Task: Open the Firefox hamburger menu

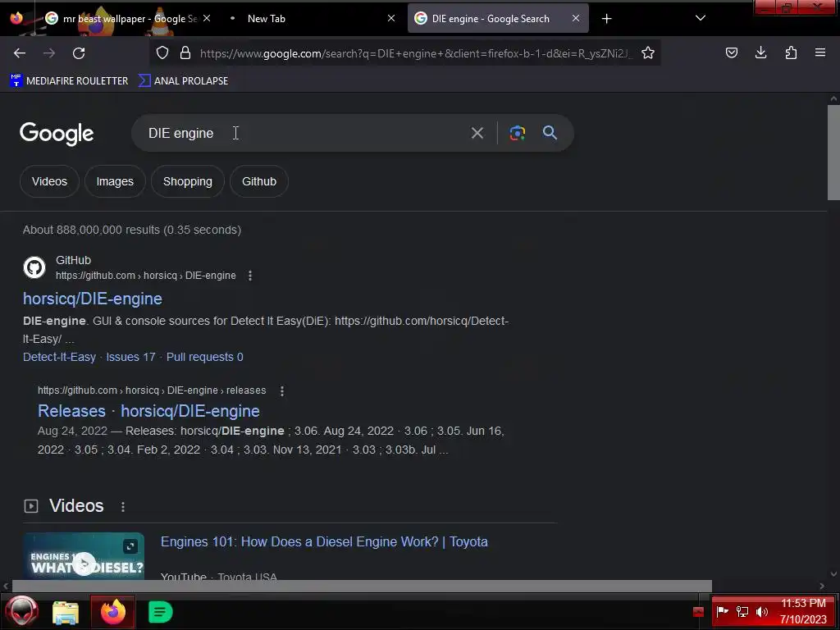Action: [x=820, y=52]
